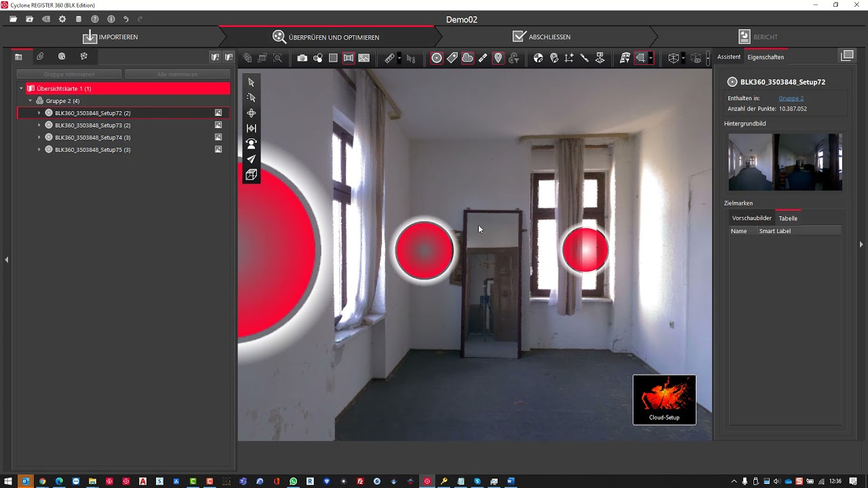Toggle the setup circle display button
Viewport: 868px width, 488px height.
point(437,58)
